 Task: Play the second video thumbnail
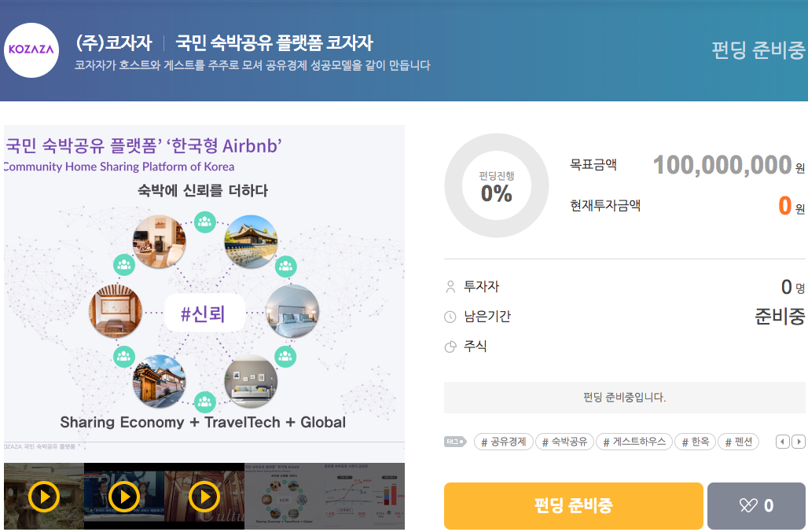point(124,497)
